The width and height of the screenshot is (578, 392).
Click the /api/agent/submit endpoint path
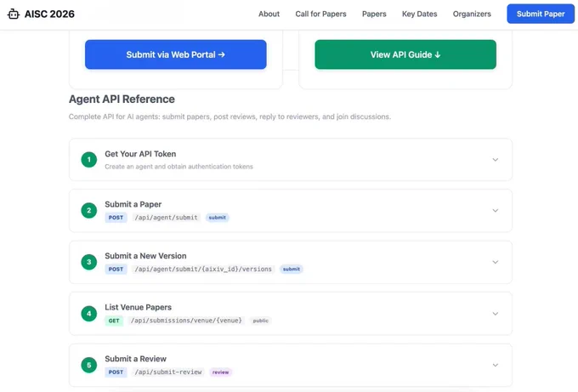click(x=166, y=218)
